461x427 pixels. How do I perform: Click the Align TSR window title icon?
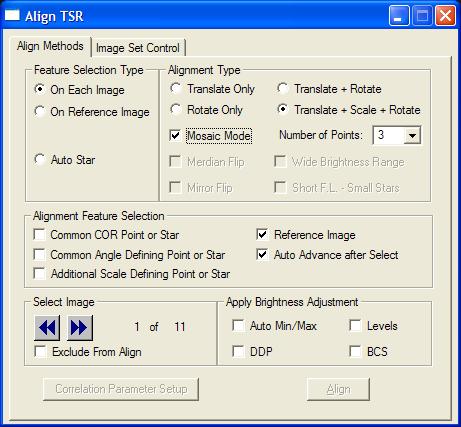point(12,16)
